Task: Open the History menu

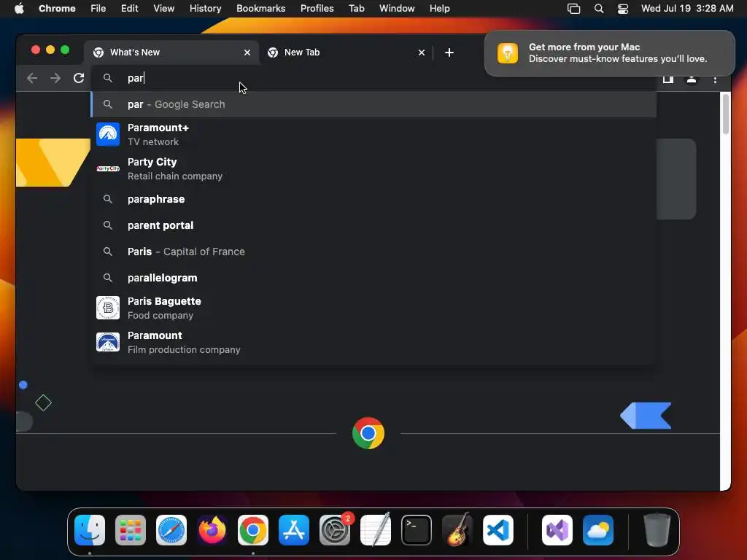Action: pos(205,8)
